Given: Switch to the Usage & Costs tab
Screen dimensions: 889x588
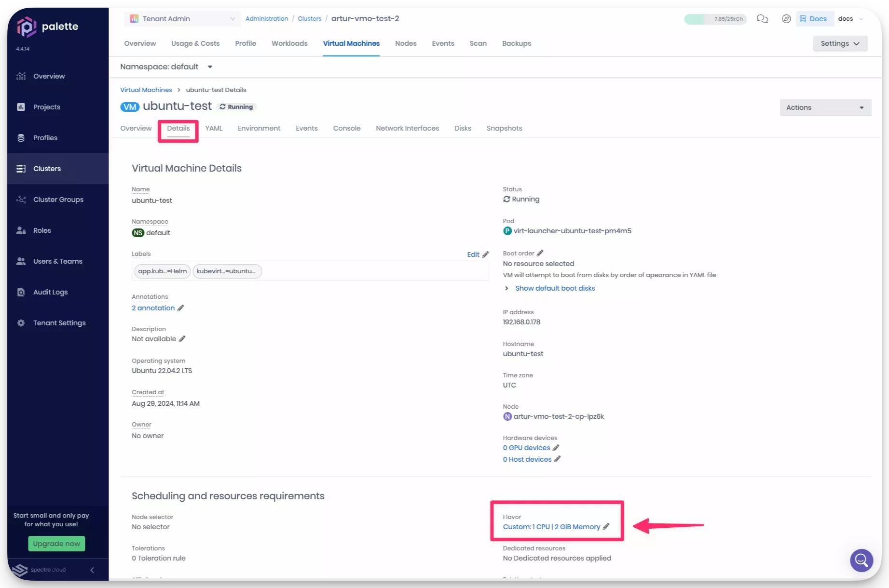Looking at the screenshot, I should pos(195,43).
